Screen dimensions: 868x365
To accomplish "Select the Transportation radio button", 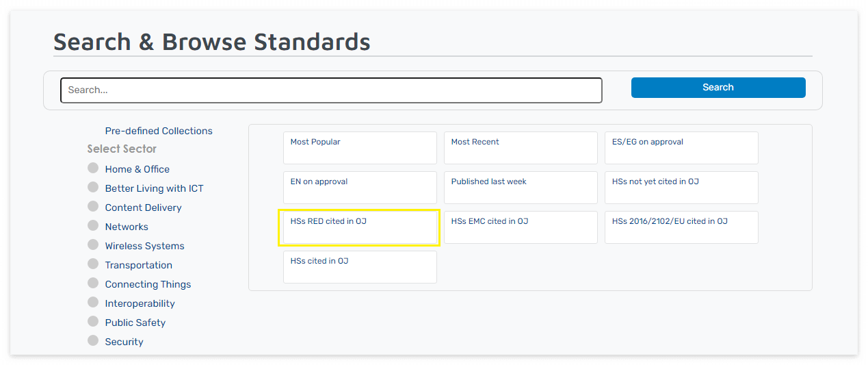I will click(93, 264).
